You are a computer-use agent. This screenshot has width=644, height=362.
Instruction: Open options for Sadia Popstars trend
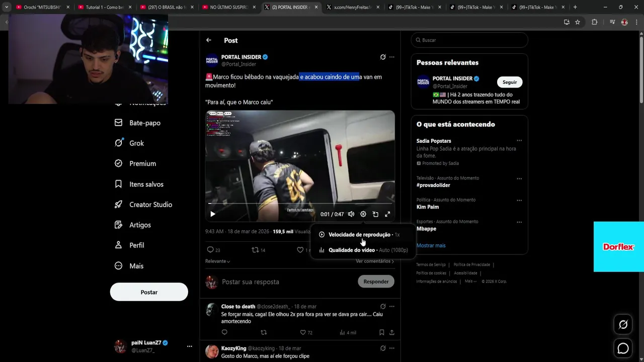point(519,141)
